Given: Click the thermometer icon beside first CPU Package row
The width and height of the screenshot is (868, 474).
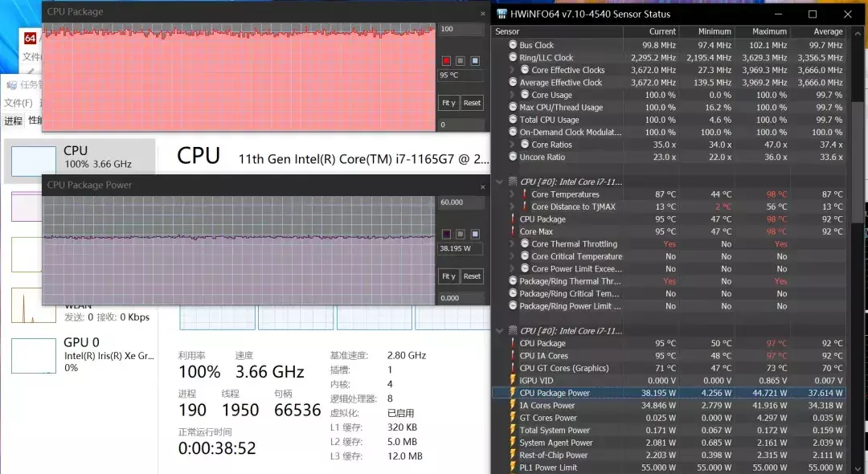Looking at the screenshot, I should tap(513, 219).
